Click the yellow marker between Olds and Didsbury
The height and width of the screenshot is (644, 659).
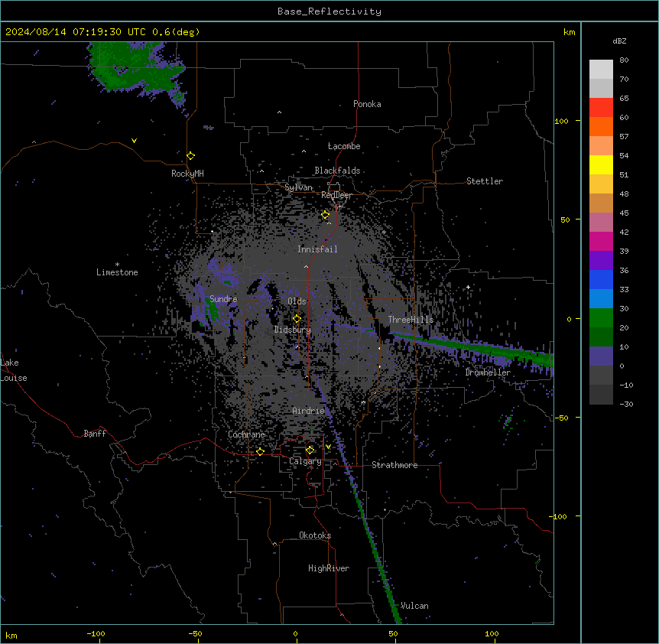pyautogui.click(x=297, y=319)
